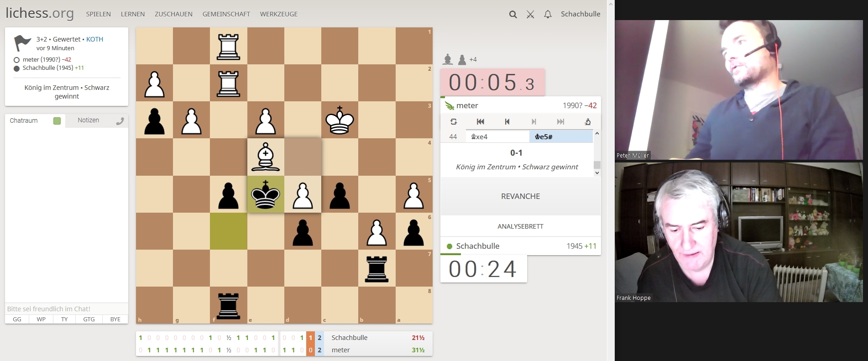Screen dimensions: 868x361
Task: Jump to first move
Action: (480, 122)
